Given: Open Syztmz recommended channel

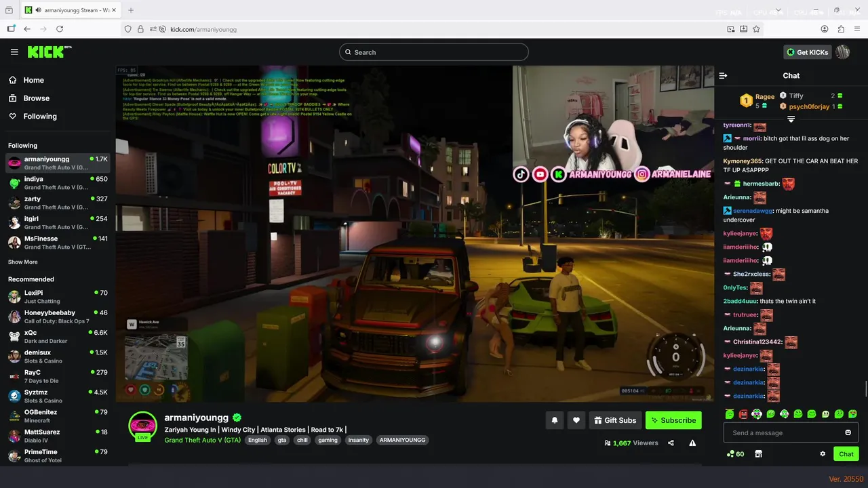Looking at the screenshot, I should 58,396.
